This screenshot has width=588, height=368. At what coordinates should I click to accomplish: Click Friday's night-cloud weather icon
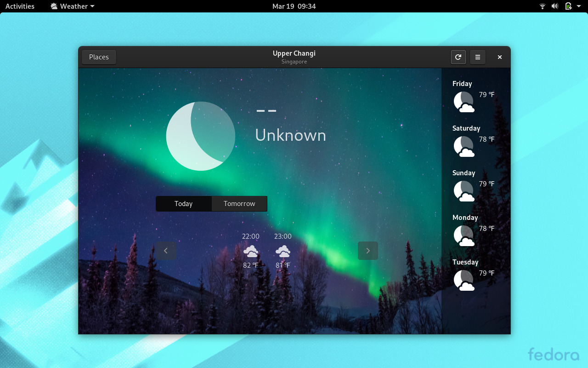pyautogui.click(x=464, y=101)
